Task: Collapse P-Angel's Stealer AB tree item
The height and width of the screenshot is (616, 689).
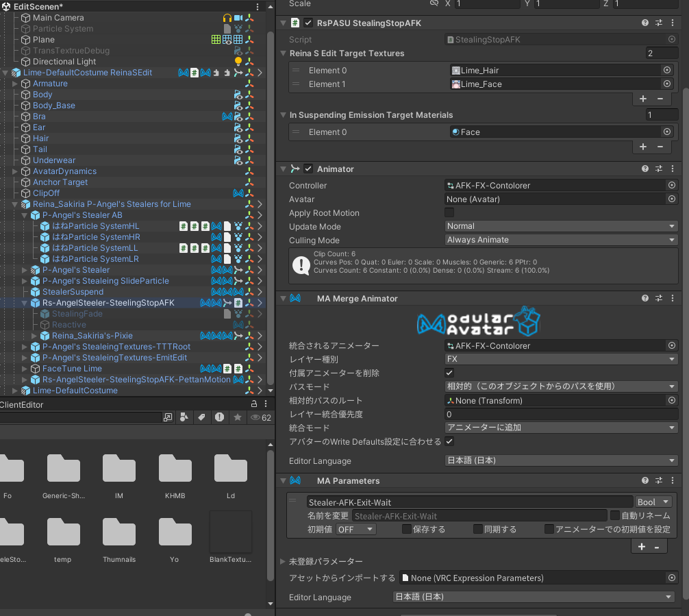Action: 25,215
